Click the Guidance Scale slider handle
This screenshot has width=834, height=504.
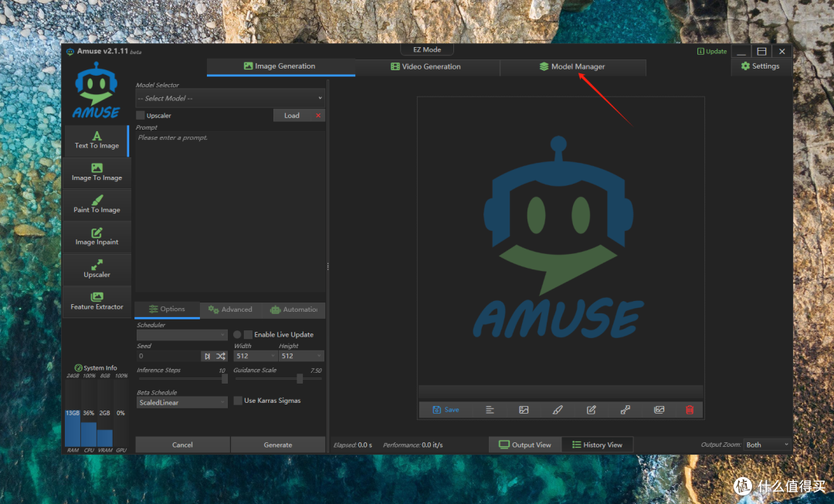(300, 378)
